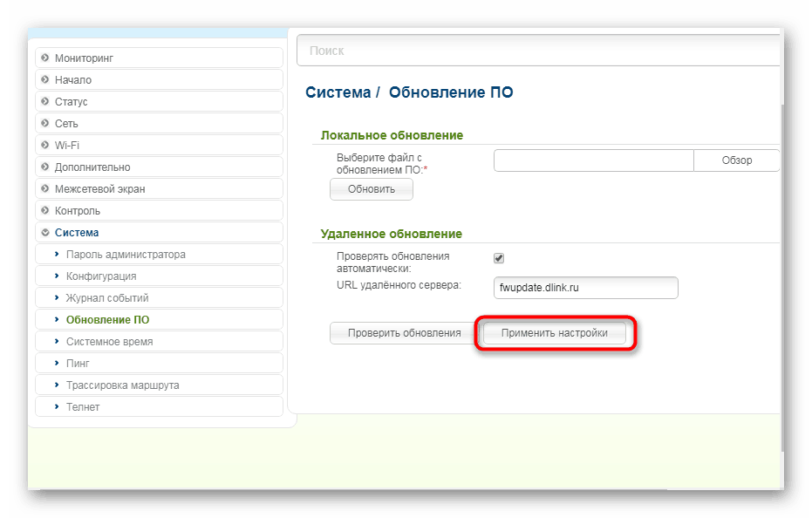The width and height of the screenshot is (812, 518).
Task: Click the Применить настройки button
Action: point(554,332)
